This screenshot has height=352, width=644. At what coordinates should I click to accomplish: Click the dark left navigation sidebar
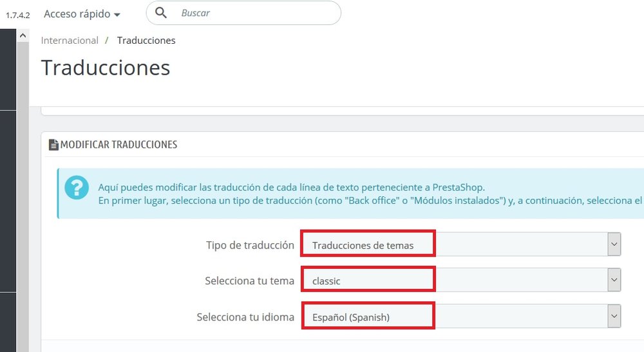coord(8,193)
